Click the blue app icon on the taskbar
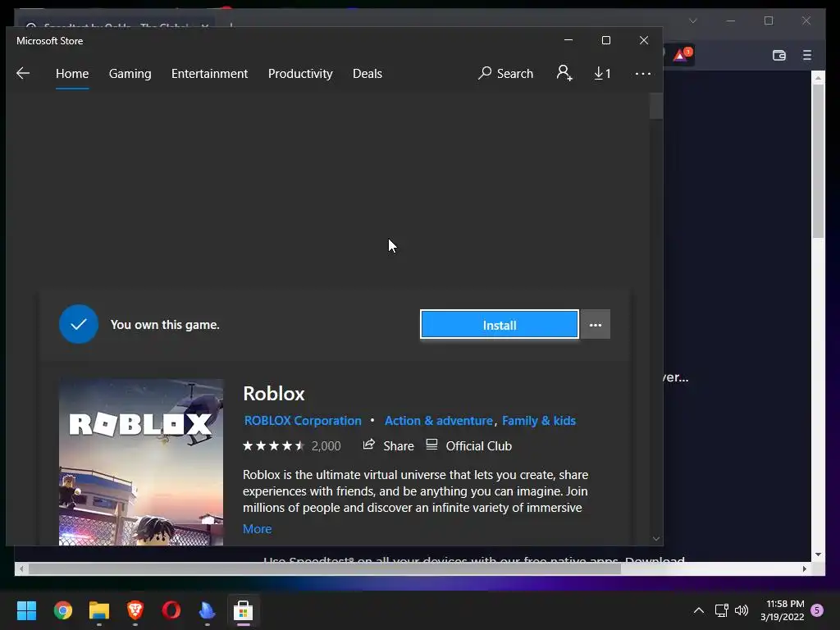Screen dimensions: 840x630 click(x=208, y=610)
